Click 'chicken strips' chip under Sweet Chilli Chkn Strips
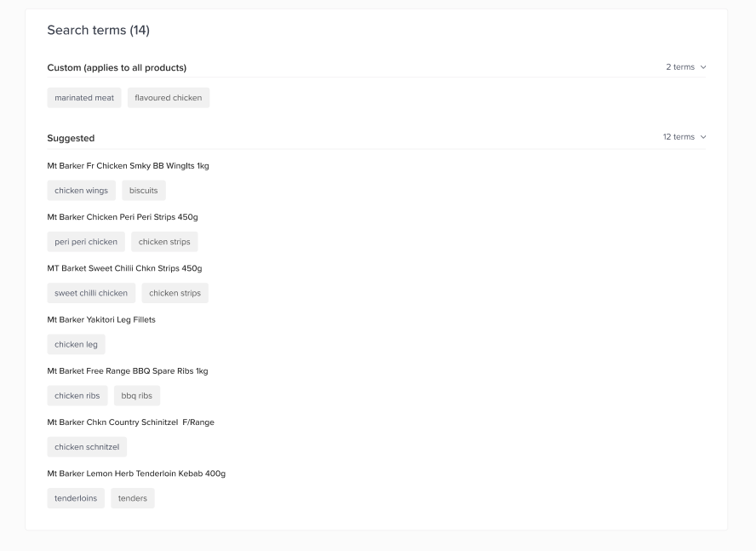 click(x=175, y=293)
